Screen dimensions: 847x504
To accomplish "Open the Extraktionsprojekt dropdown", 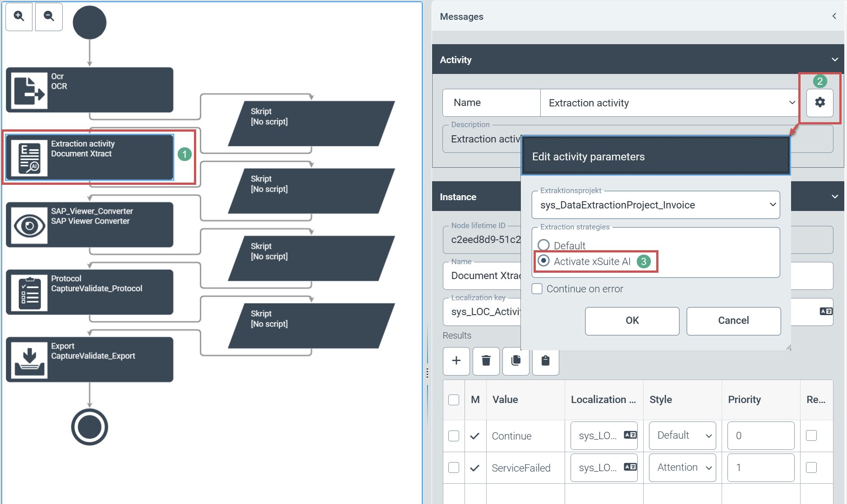I will [655, 205].
